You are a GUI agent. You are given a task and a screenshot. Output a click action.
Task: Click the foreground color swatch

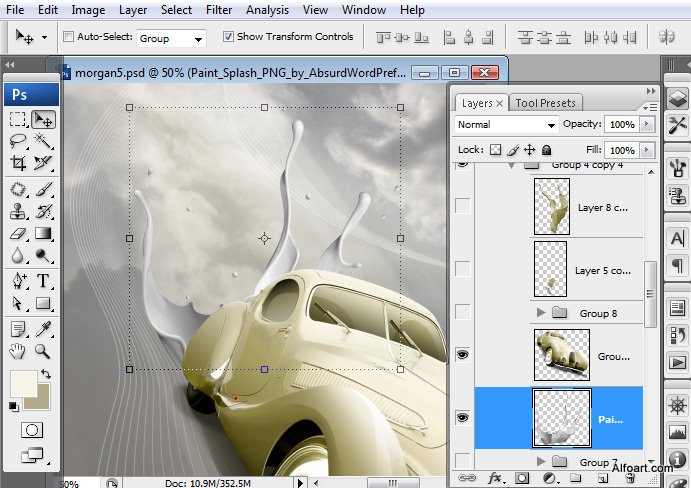[x=22, y=383]
